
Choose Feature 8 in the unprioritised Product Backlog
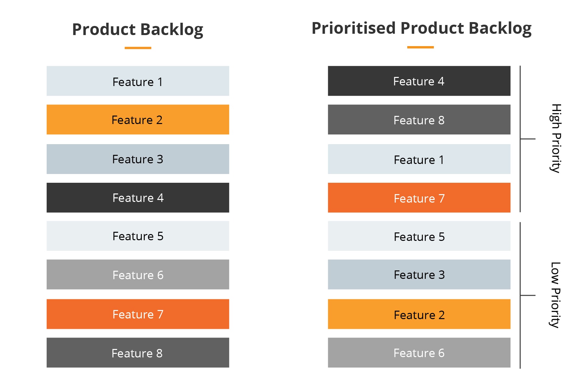pos(138,353)
